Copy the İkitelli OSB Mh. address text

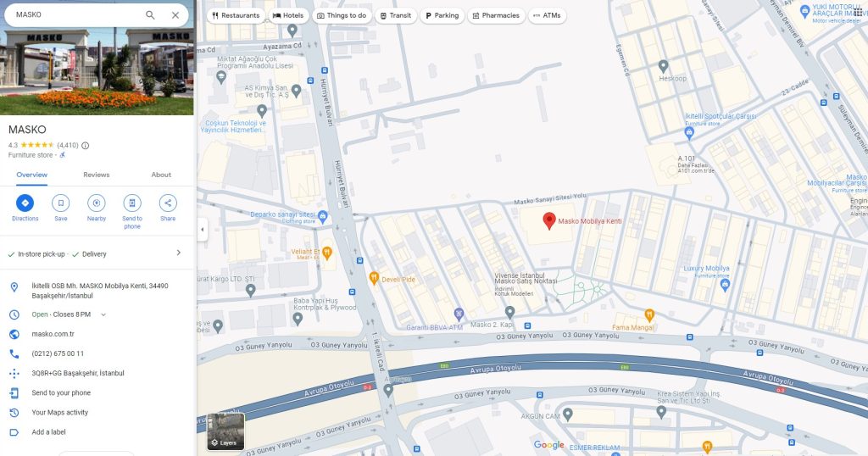coord(100,291)
